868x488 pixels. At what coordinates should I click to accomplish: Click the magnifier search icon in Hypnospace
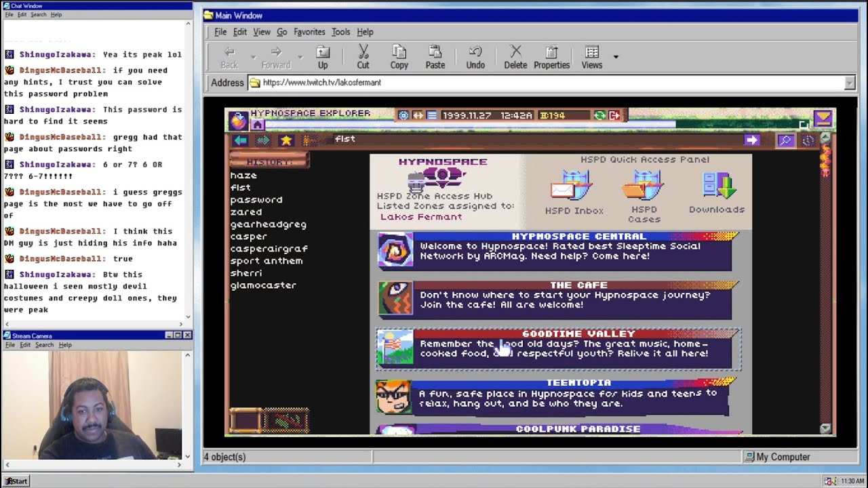tap(785, 140)
